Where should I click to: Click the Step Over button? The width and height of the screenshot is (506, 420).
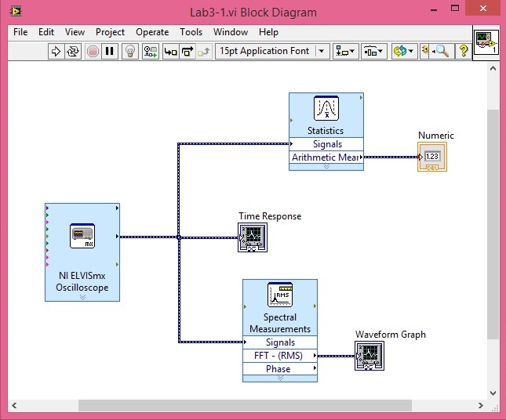[x=187, y=51]
